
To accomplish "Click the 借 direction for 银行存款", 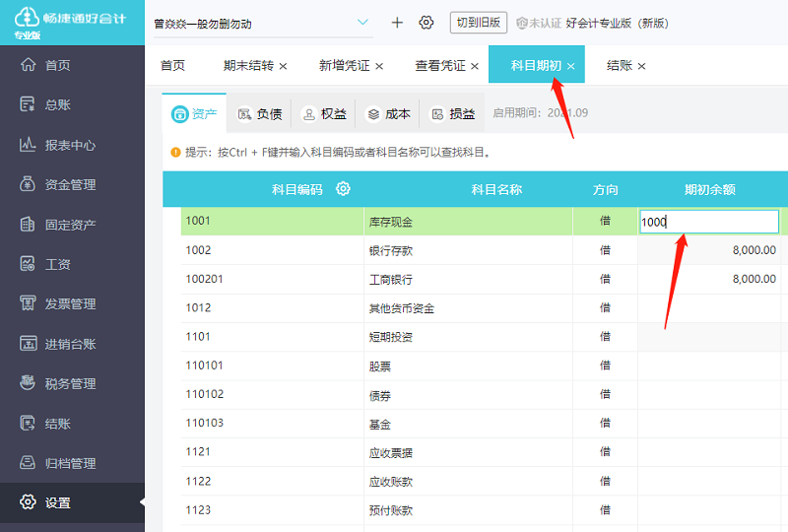I will pyautogui.click(x=605, y=250).
